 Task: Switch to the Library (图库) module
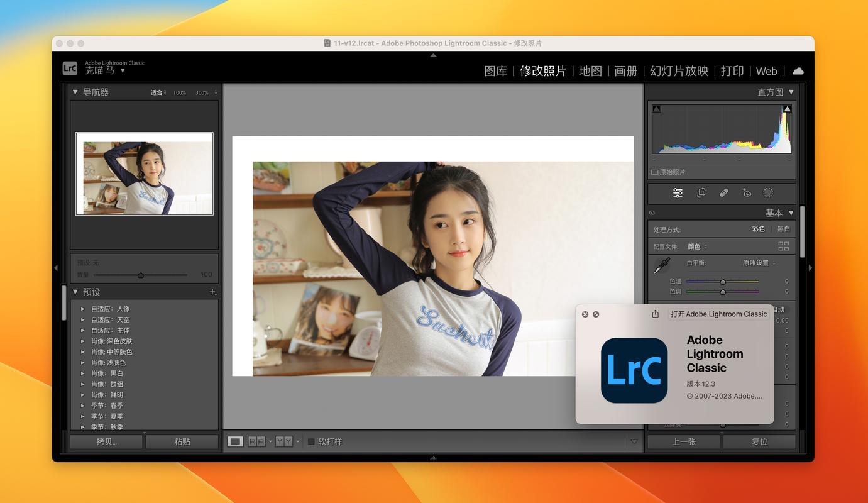(496, 71)
